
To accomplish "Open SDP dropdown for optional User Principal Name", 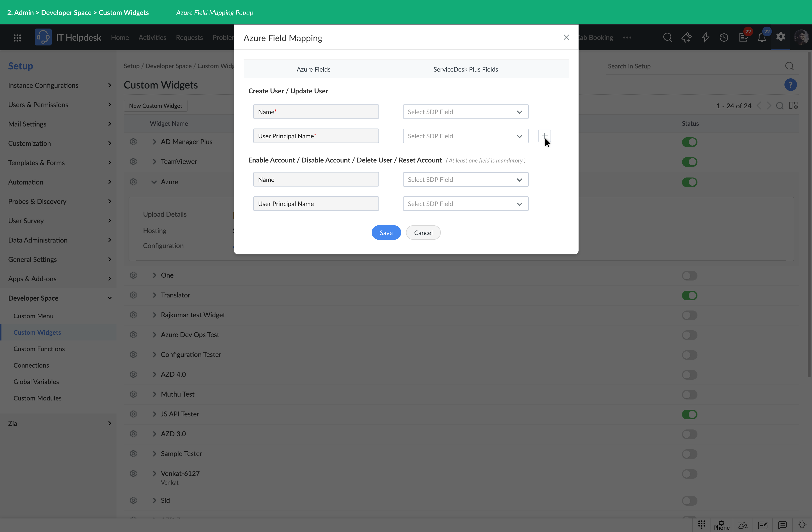I will (466, 204).
